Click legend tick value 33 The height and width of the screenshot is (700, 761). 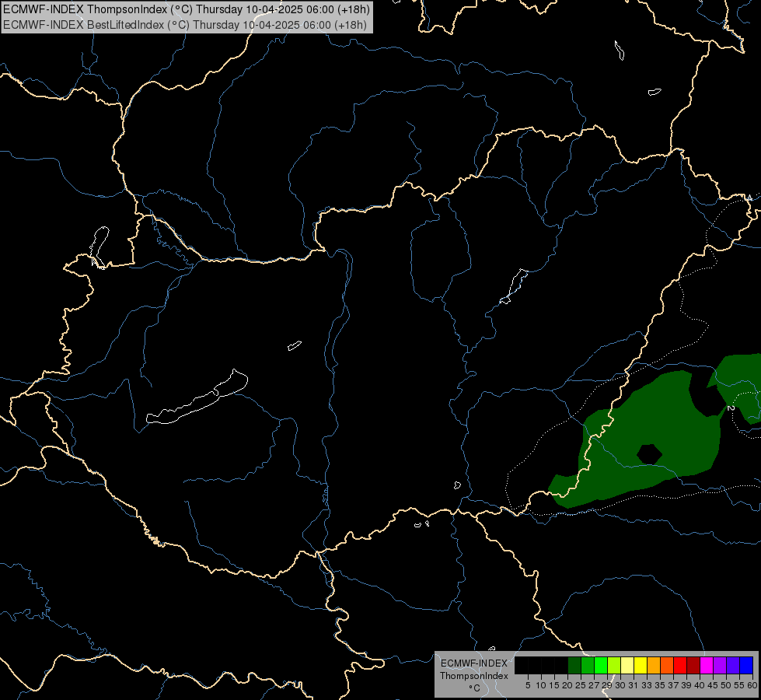(x=647, y=685)
